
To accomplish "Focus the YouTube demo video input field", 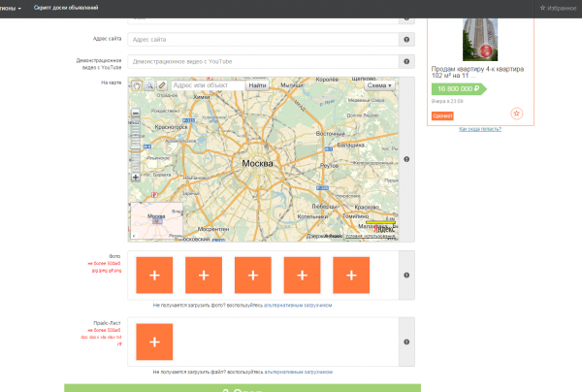I will (262, 62).
